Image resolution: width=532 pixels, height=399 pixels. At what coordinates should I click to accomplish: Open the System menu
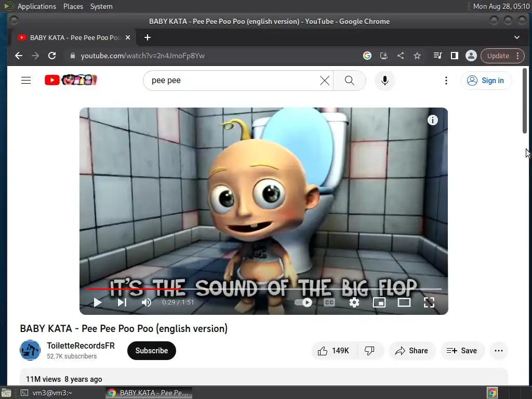101,6
